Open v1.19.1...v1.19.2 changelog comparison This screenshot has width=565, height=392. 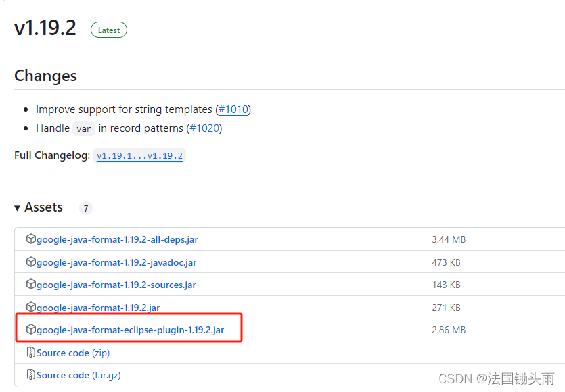point(140,156)
